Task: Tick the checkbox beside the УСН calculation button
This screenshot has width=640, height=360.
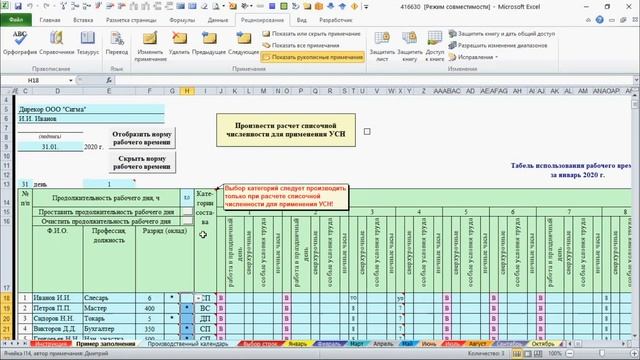Action: pyautogui.click(x=367, y=131)
